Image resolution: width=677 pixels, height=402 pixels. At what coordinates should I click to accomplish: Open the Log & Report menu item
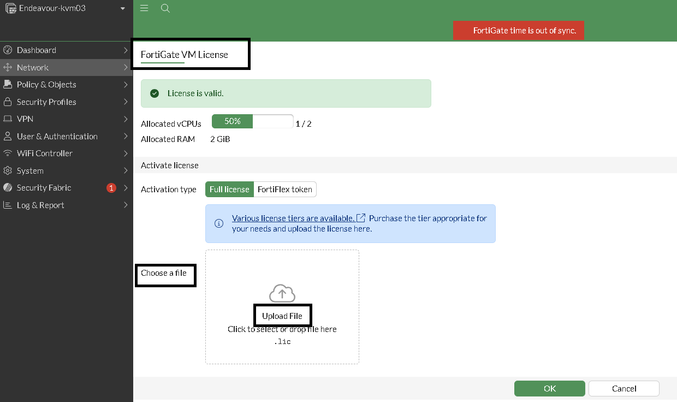tap(66, 205)
